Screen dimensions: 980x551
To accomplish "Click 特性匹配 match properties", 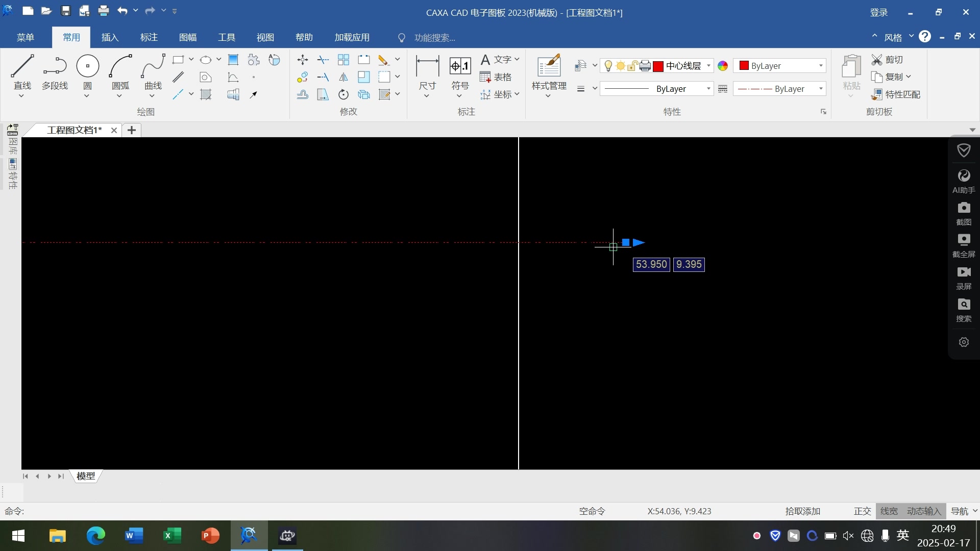I will pos(896,94).
